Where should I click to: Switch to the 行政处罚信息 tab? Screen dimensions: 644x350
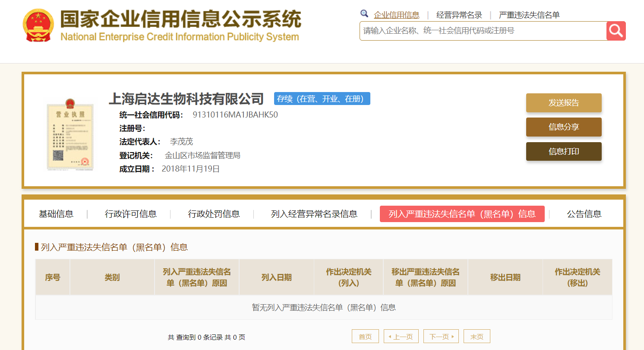(214, 214)
